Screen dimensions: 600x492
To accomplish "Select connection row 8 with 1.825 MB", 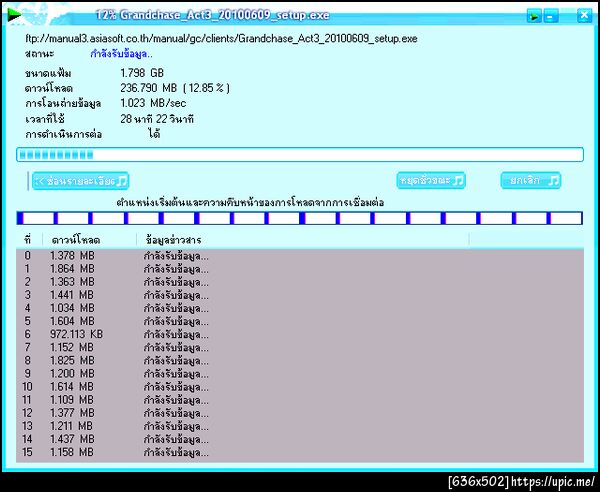I will (300, 360).
